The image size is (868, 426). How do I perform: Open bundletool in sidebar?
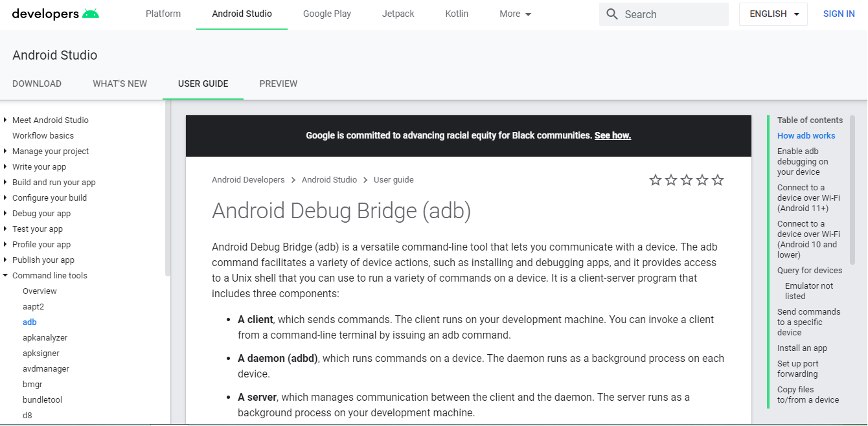pos(42,399)
